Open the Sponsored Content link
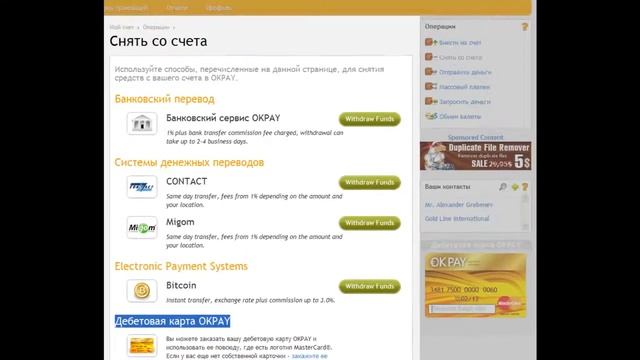This screenshot has height=360, width=640. pos(476,137)
